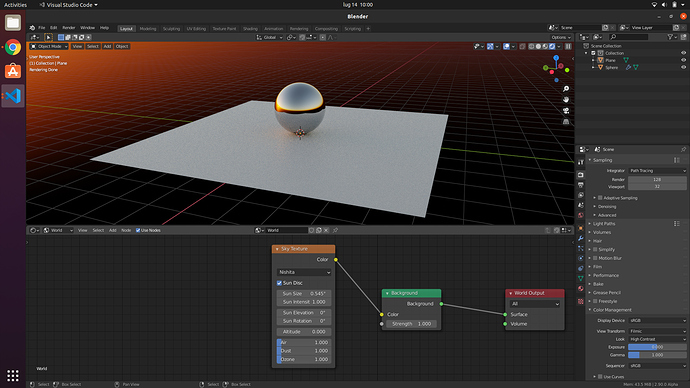Image resolution: width=690 pixels, height=388 pixels.
Task: Switch to the Modeling workspace tab
Action: (x=148, y=29)
